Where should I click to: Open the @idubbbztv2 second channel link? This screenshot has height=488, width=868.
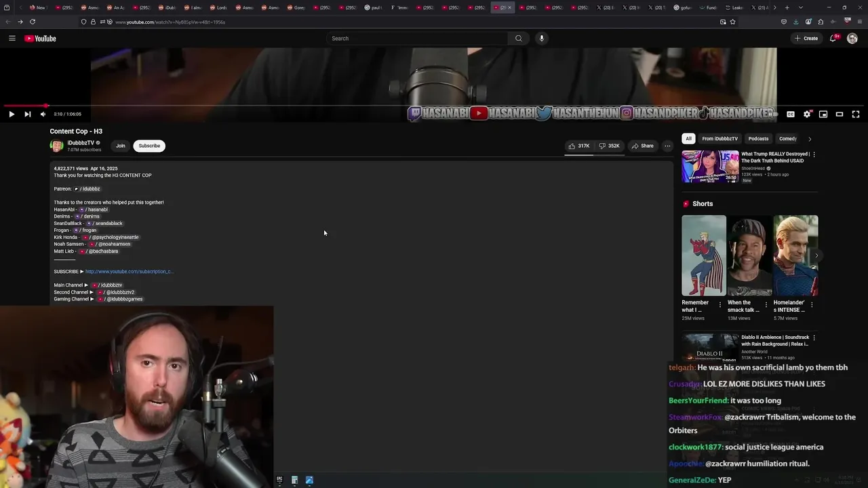click(x=115, y=292)
